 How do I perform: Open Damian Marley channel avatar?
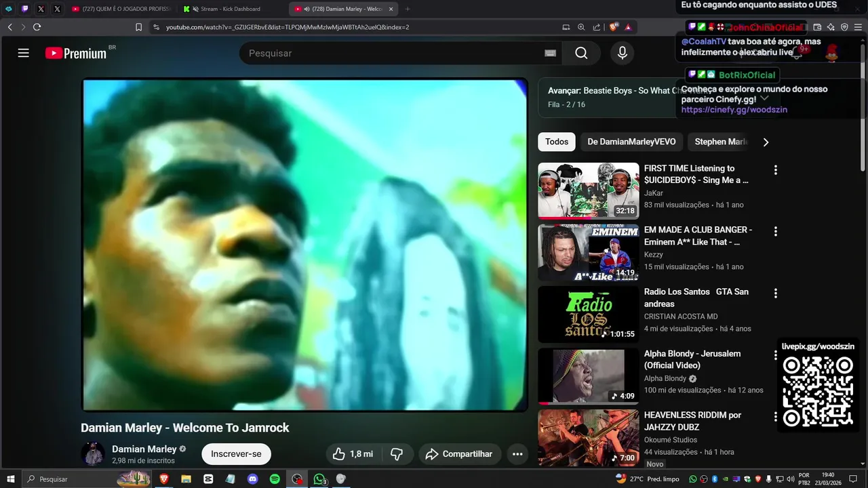[x=92, y=454]
